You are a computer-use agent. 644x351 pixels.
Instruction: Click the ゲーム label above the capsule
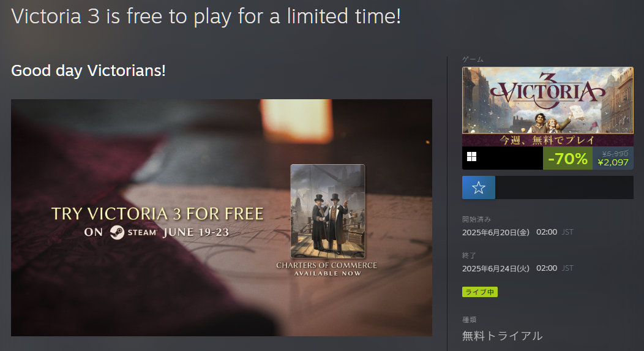[473, 59]
